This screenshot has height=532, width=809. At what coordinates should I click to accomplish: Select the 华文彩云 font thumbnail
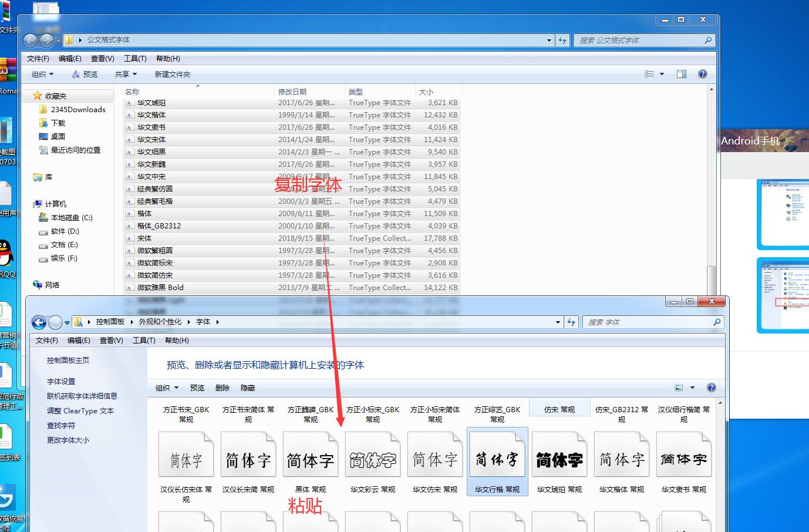coord(372,454)
